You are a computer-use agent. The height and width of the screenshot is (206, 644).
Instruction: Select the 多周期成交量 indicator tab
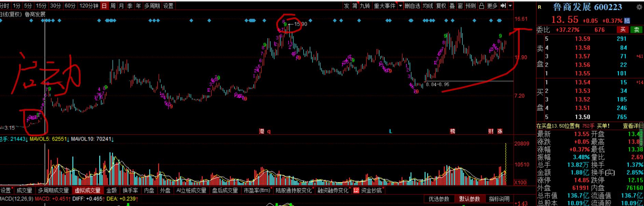click(x=53, y=190)
